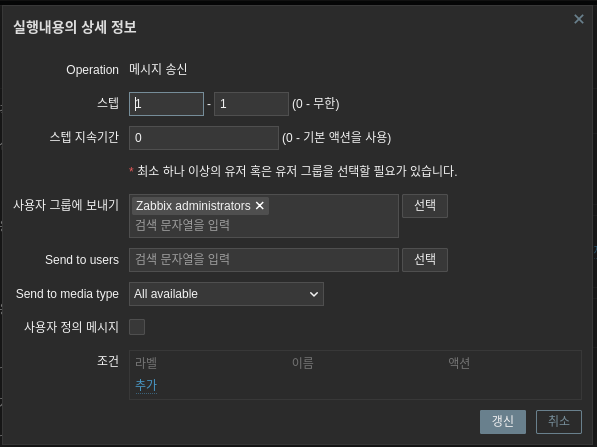Click the 취소 cancel button
The image size is (597, 447).
[x=559, y=422]
